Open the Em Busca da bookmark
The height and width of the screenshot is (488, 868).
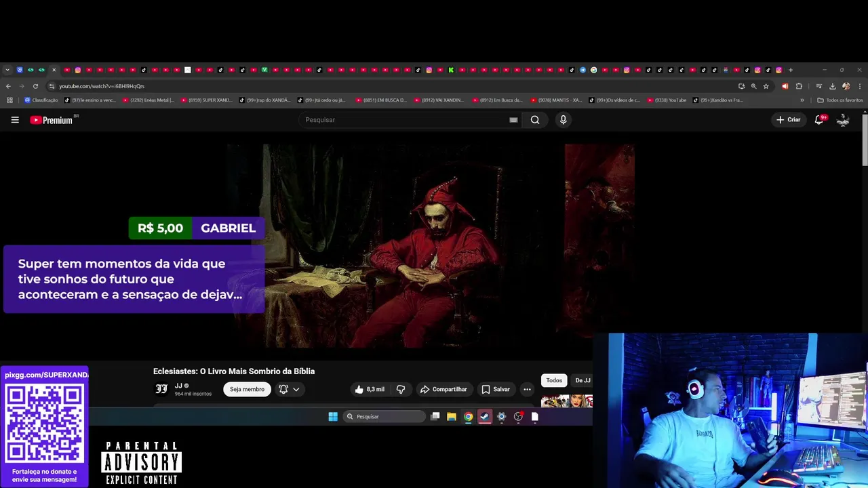(x=498, y=100)
